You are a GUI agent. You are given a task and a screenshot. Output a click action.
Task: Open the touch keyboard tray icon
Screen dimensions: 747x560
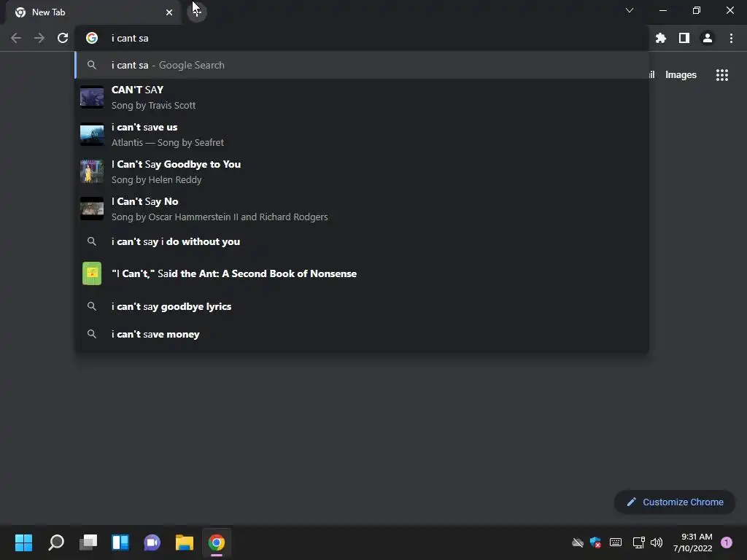pyautogui.click(x=616, y=542)
